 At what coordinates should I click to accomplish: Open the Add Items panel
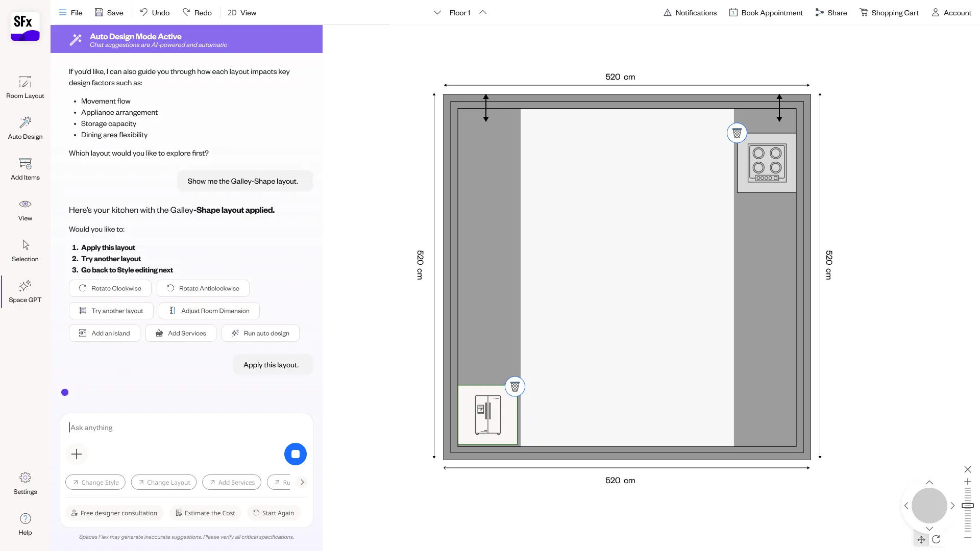25,169
